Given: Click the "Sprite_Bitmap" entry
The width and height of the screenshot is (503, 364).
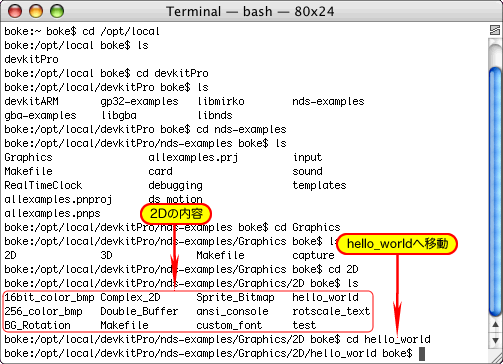Looking at the screenshot, I should 235,298.
